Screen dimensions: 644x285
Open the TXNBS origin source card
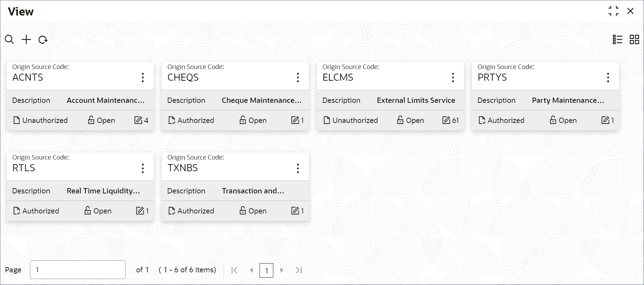point(235,186)
